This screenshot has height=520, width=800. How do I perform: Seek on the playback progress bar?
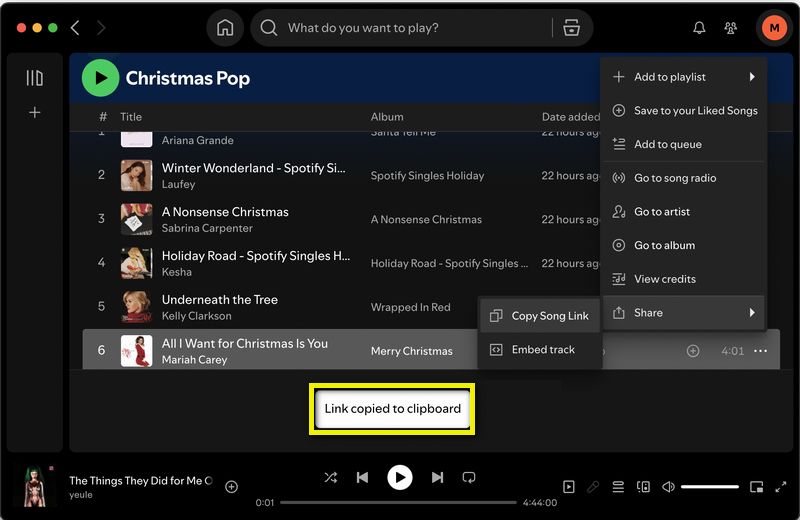point(398,503)
